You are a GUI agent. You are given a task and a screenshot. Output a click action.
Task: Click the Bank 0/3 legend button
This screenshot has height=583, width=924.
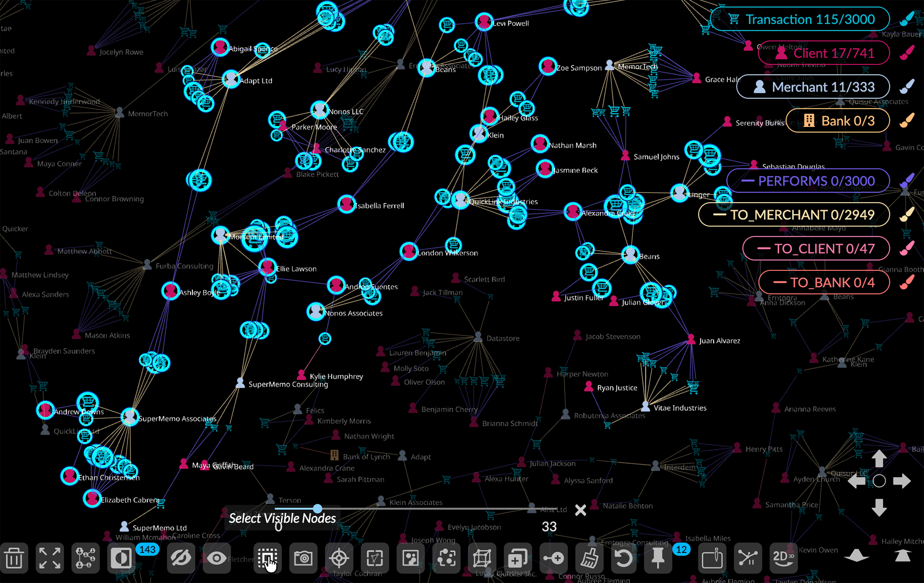837,121
